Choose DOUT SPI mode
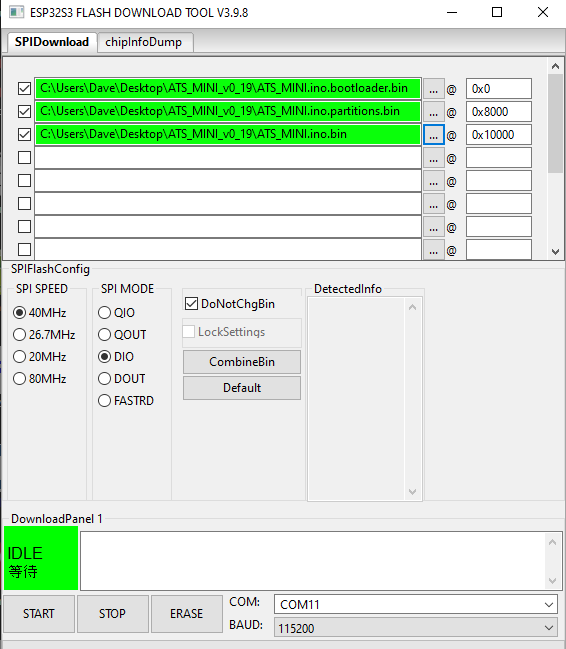This screenshot has width=566, height=649. (x=122, y=378)
